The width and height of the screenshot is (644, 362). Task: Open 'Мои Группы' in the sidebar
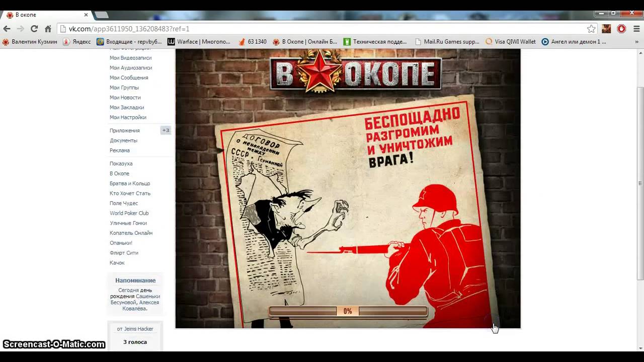pyautogui.click(x=124, y=87)
